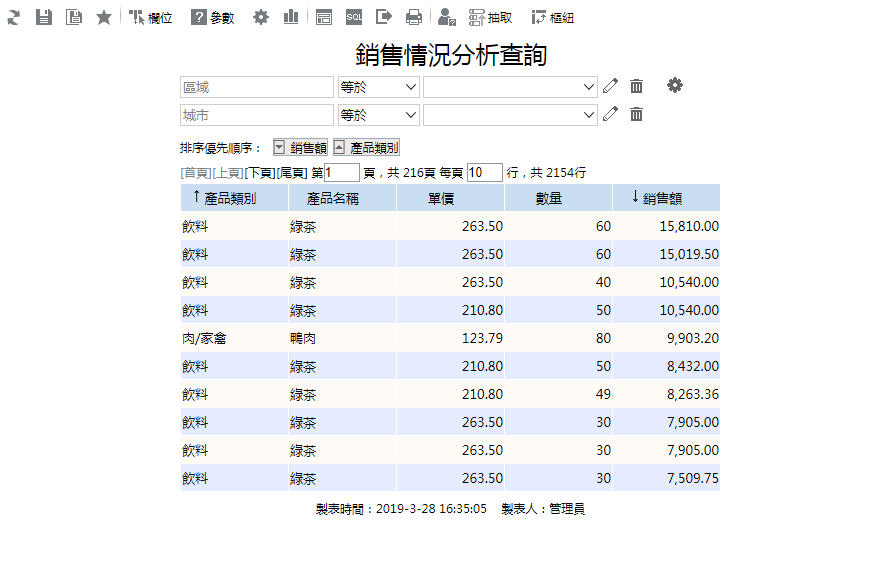Screen dimensions: 896x569
Task: Click the SQL icon in the toolbar
Action: (354, 17)
